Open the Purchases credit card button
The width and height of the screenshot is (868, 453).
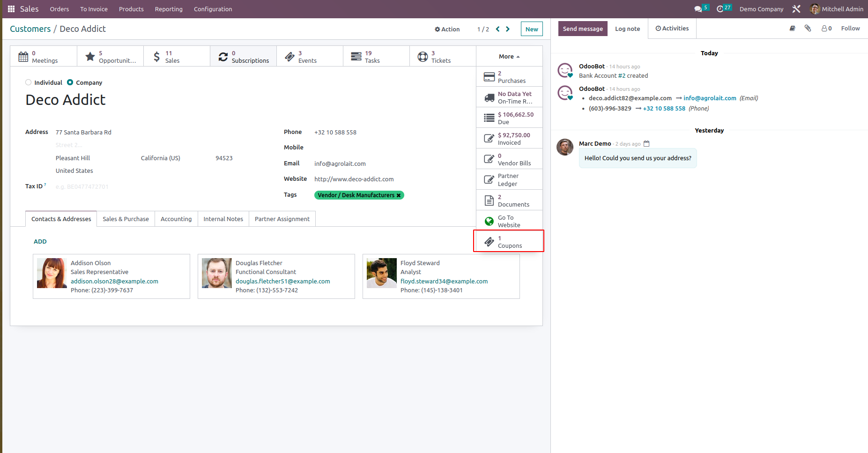coord(509,77)
